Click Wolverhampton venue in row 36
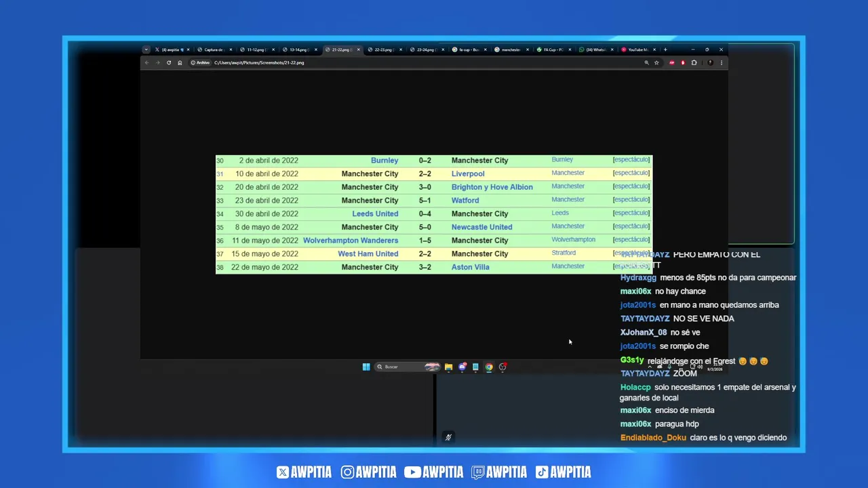 pyautogui.click(x=574, y=240)
